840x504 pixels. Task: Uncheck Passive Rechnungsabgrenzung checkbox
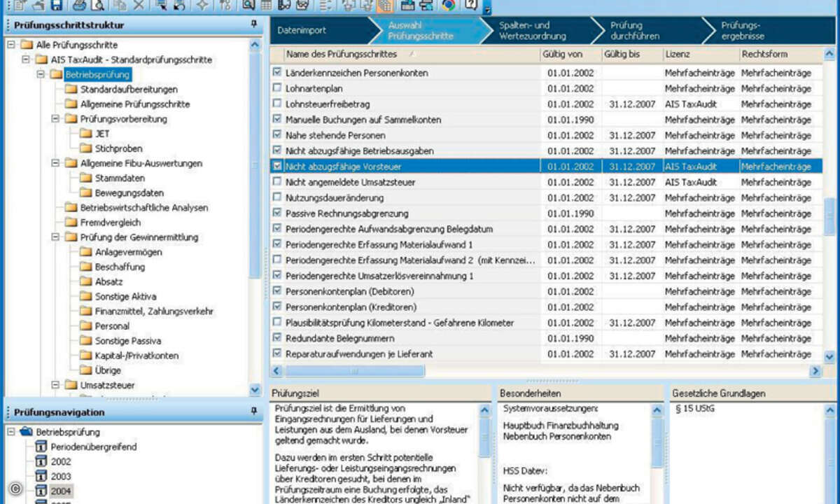tap(277, 213)
